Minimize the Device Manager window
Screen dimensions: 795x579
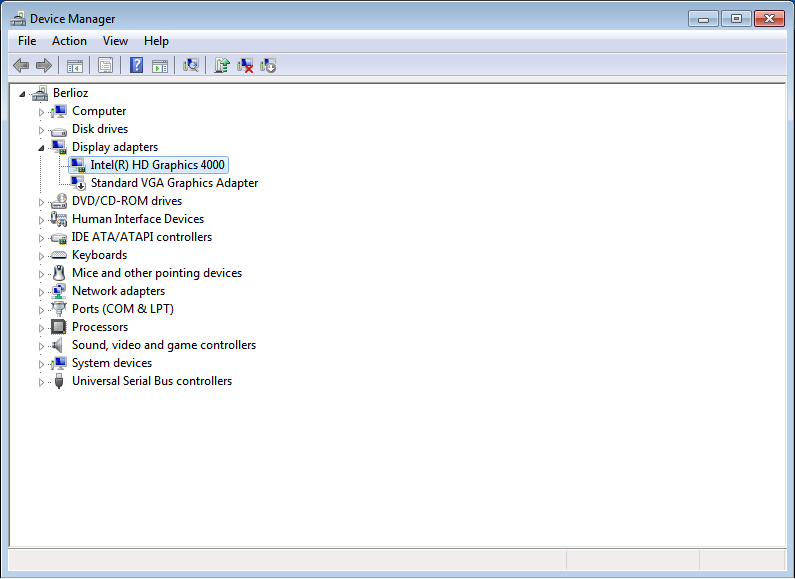coord(703,19)
